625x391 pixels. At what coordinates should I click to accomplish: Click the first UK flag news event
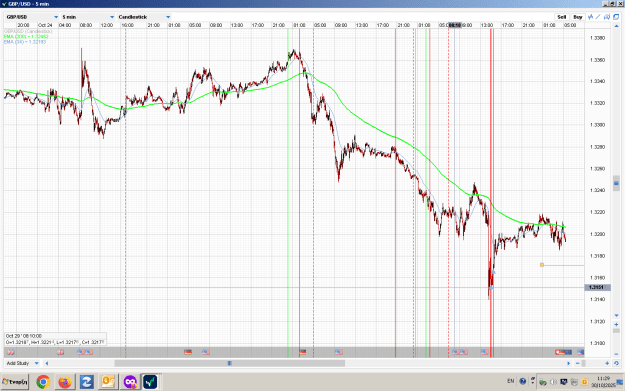click(11, 352)
